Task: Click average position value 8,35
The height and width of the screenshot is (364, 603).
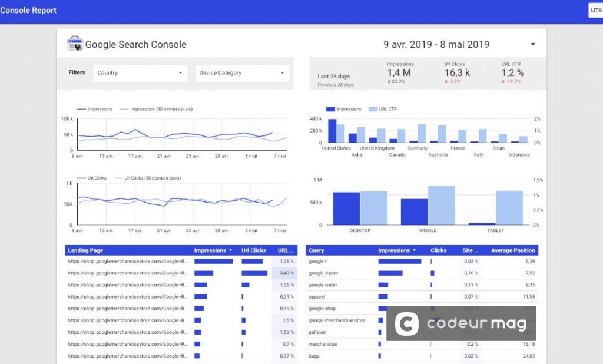Action: click(530, 285)
